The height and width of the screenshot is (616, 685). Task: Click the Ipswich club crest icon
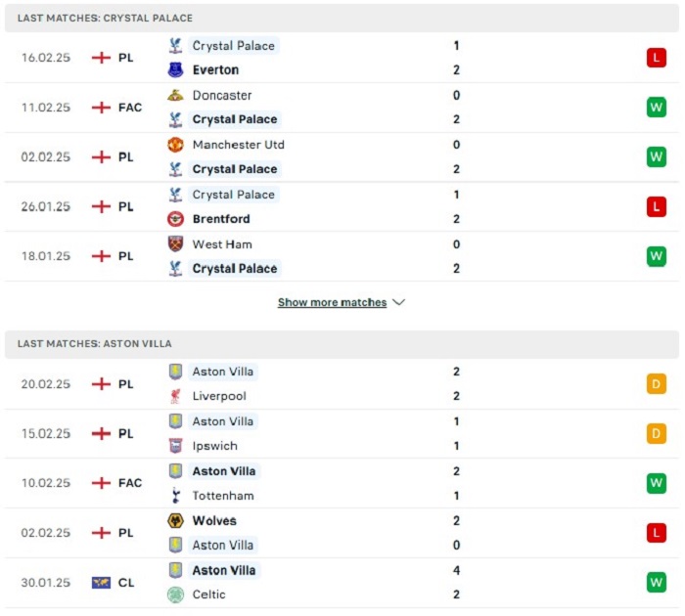pos(175,446)
